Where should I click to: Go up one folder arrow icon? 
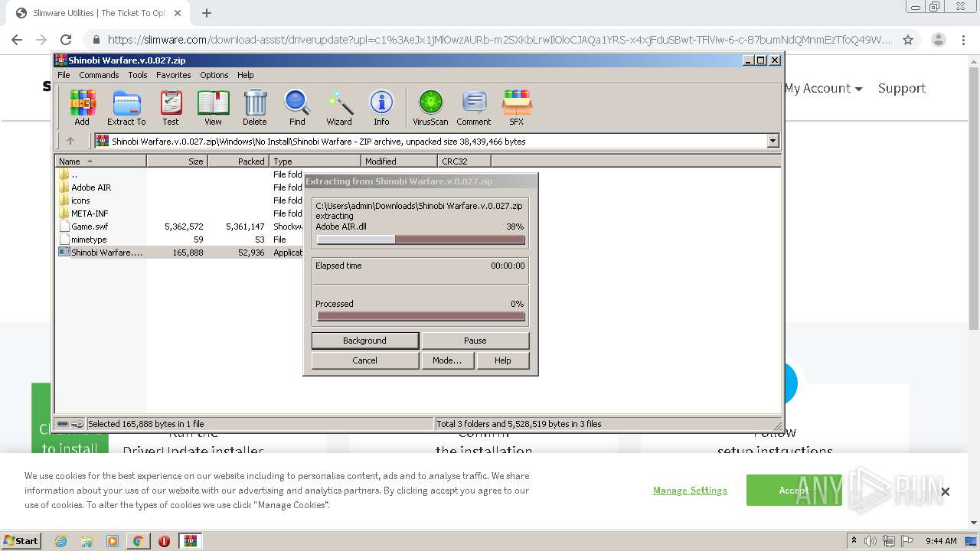point(70,141)
